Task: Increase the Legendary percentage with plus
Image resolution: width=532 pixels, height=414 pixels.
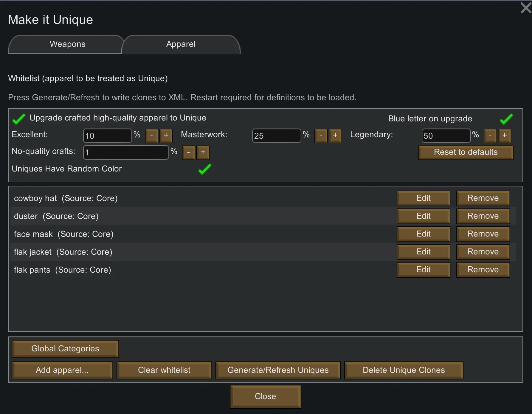Action: [x=505, y=136]
